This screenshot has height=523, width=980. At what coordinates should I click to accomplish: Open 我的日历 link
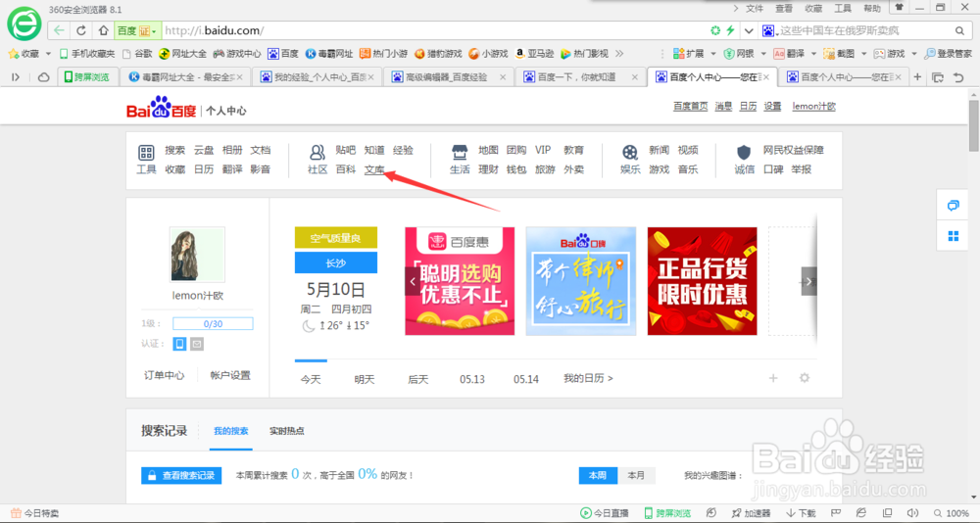588,379
